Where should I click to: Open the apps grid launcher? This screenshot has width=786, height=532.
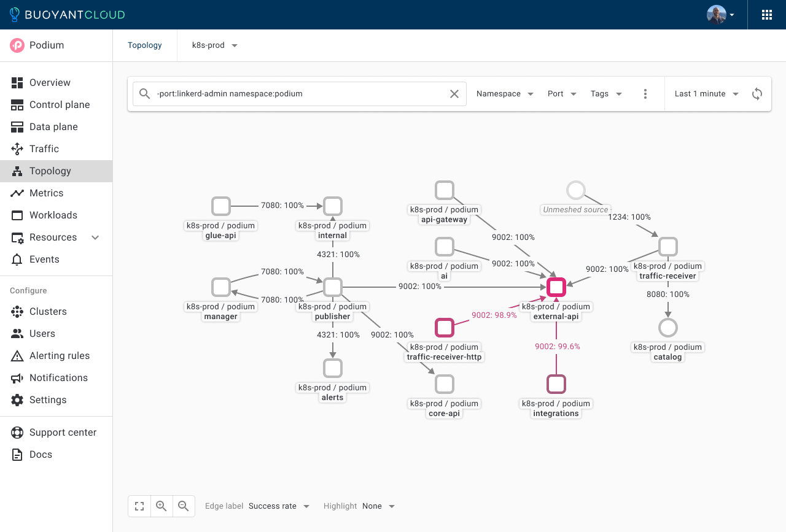pyautogui.click(x=767, y=15)
